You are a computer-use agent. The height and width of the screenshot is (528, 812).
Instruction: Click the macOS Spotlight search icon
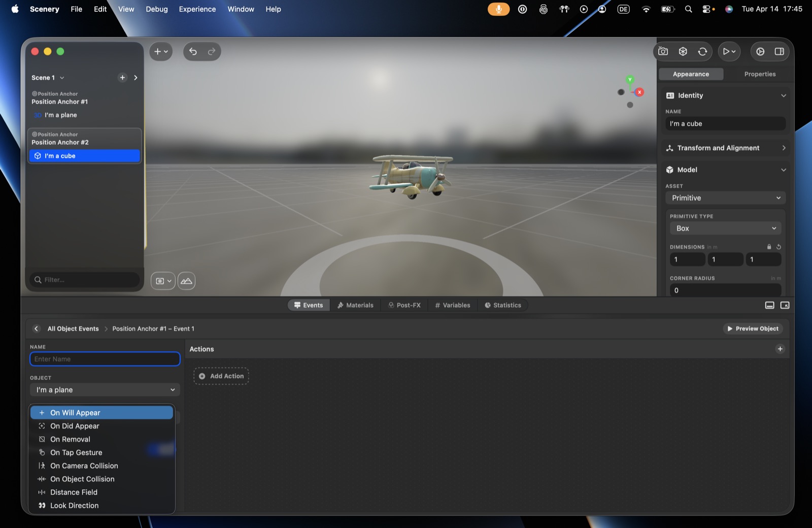click(x=688, y=9)
